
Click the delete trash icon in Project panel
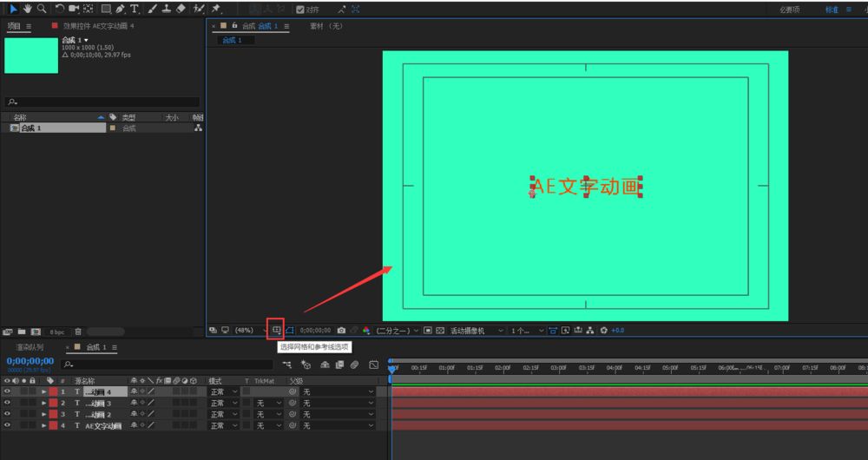click(x=78, y=332)
